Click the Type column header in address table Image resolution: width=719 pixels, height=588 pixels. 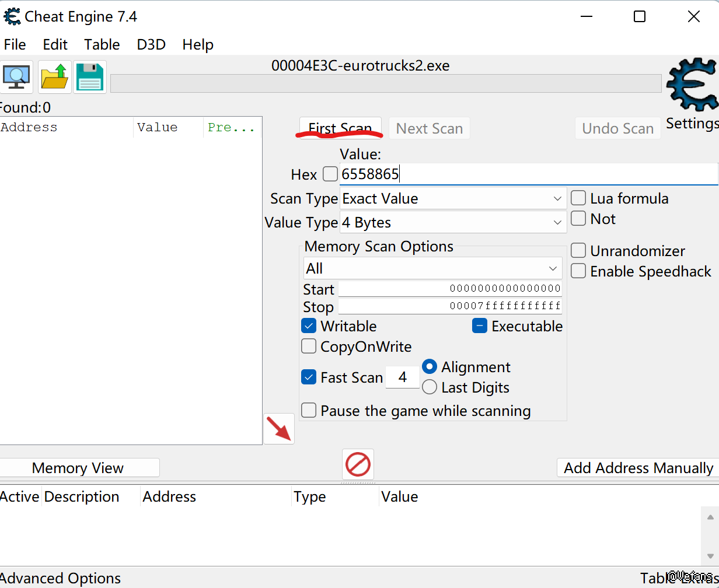334,497
